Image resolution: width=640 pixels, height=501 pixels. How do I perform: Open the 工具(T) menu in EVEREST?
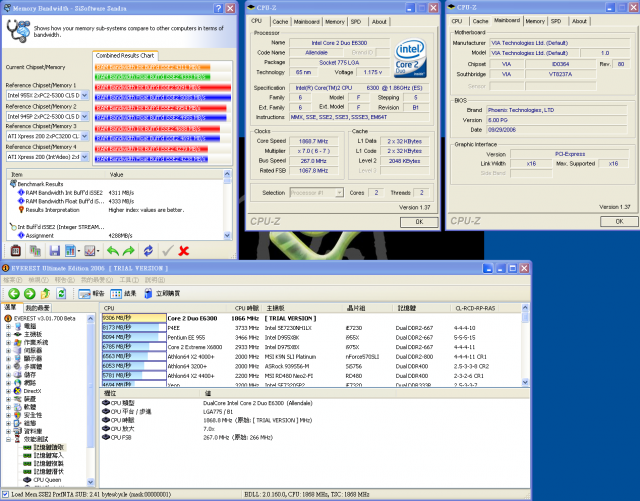click(x=129, y=280)
